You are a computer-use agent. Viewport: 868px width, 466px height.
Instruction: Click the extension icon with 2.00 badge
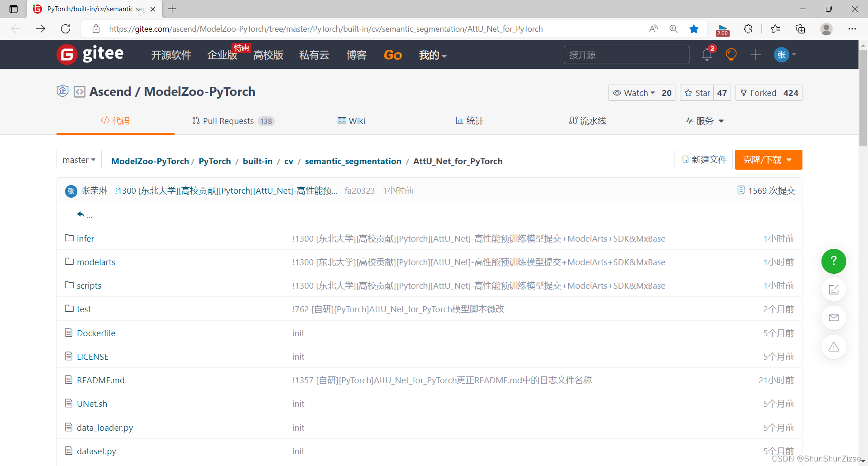[x=722, y=30]
